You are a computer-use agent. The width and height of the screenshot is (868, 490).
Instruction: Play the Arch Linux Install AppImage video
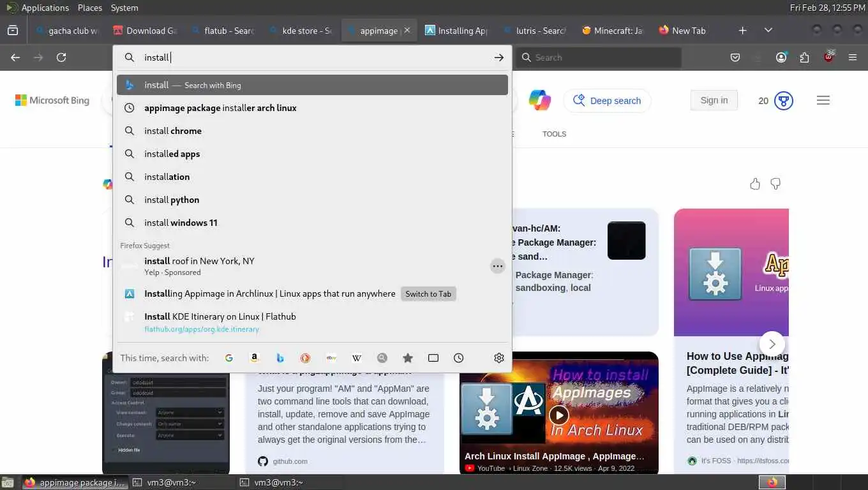click(x=559, y=415)
